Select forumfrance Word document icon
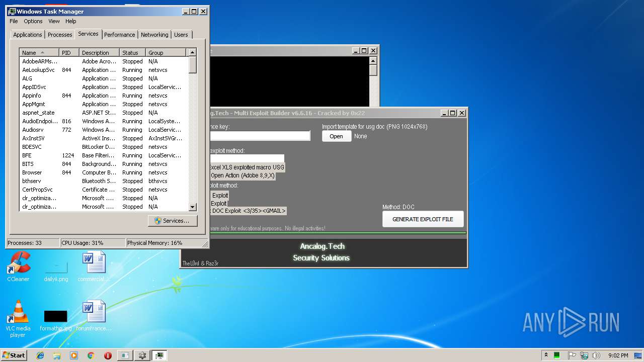 pos(94,316)
